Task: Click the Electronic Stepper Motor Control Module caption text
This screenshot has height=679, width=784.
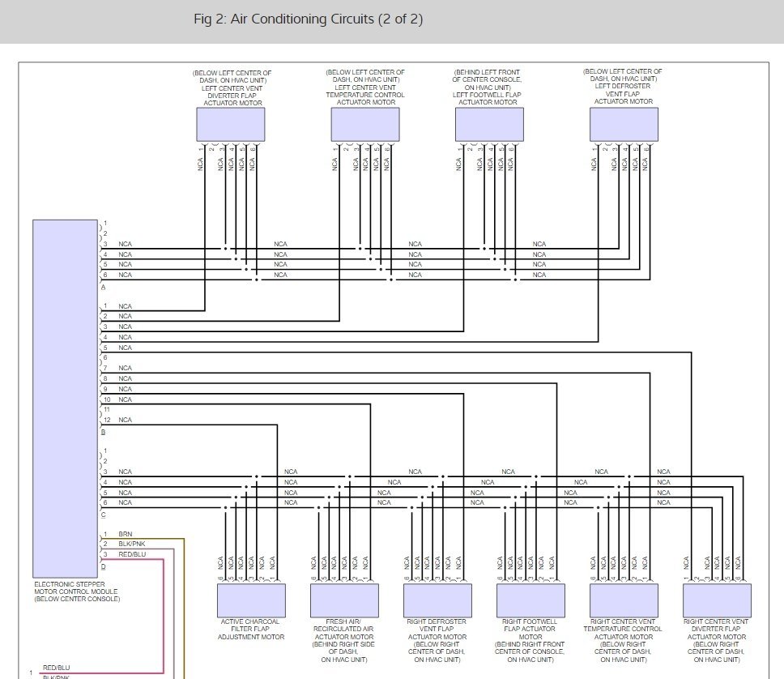Action: click(77, 591)
